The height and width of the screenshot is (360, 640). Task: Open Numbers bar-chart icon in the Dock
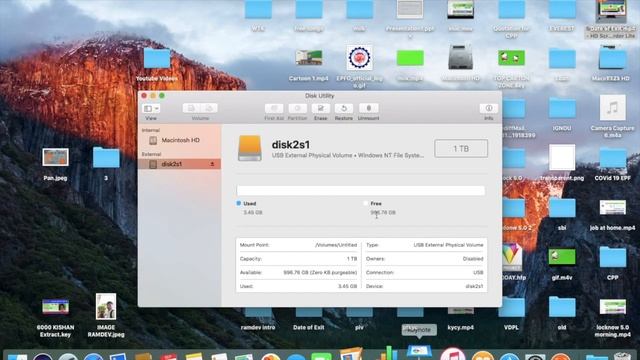[386, 353]
